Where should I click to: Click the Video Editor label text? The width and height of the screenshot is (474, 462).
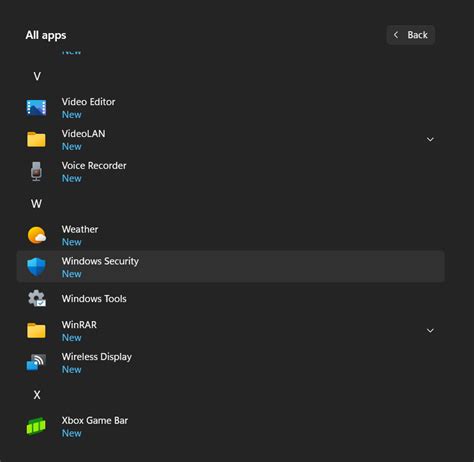click(88, 102)
